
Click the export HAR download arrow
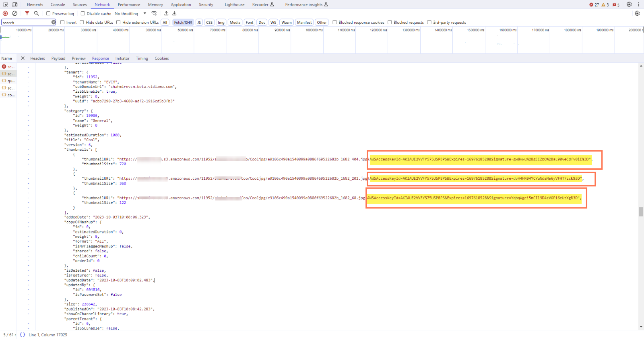point(174,13)
